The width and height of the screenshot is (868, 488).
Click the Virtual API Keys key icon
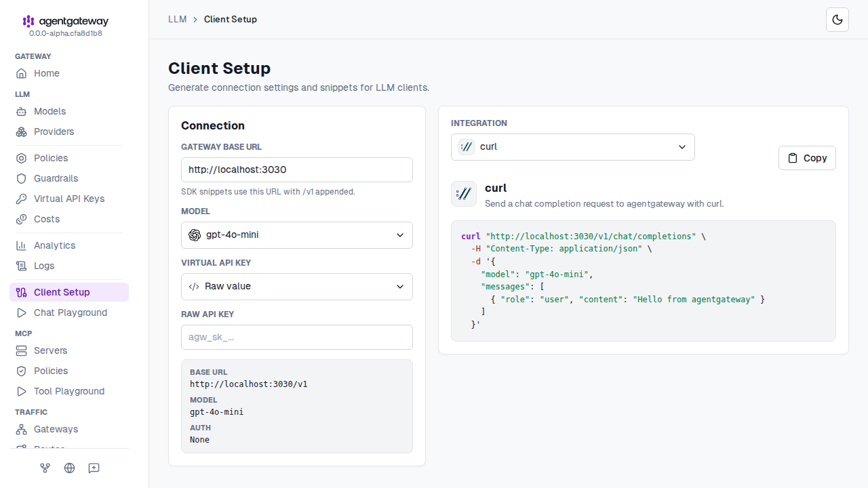[x=22, y=199]
